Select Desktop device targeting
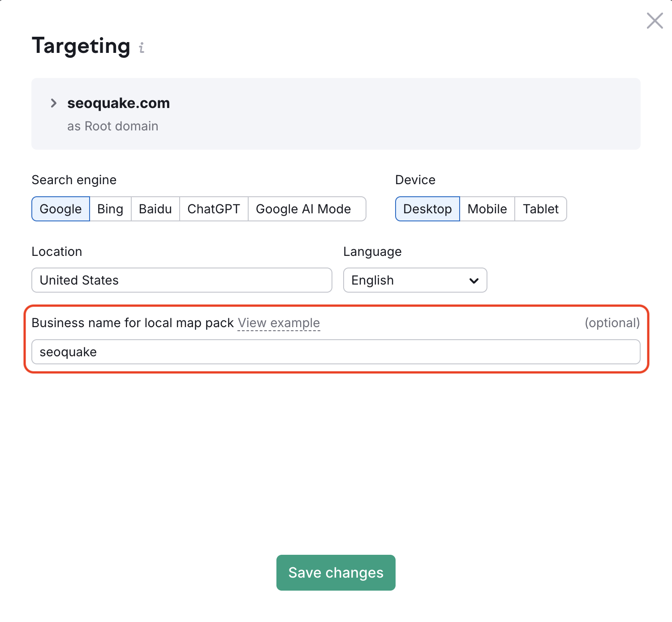Screen dimensions: 672x622 point(427,209)
